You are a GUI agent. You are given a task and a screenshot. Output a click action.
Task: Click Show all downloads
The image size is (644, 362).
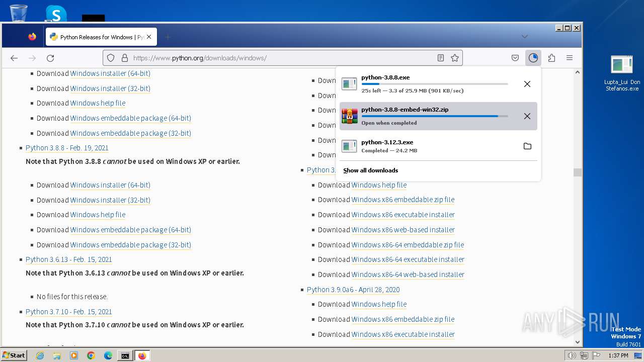point(370,170)
